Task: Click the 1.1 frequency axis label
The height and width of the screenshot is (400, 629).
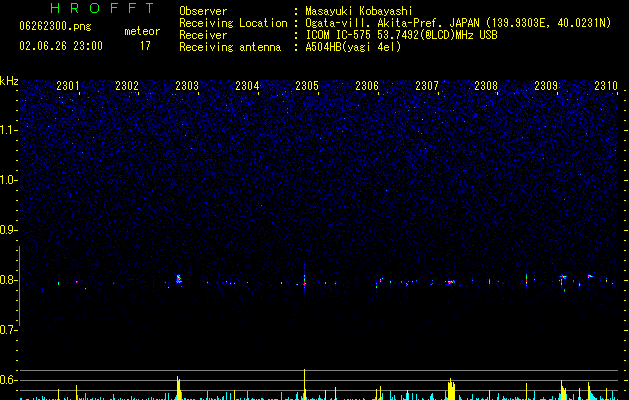Action: [x=8, y=130]
